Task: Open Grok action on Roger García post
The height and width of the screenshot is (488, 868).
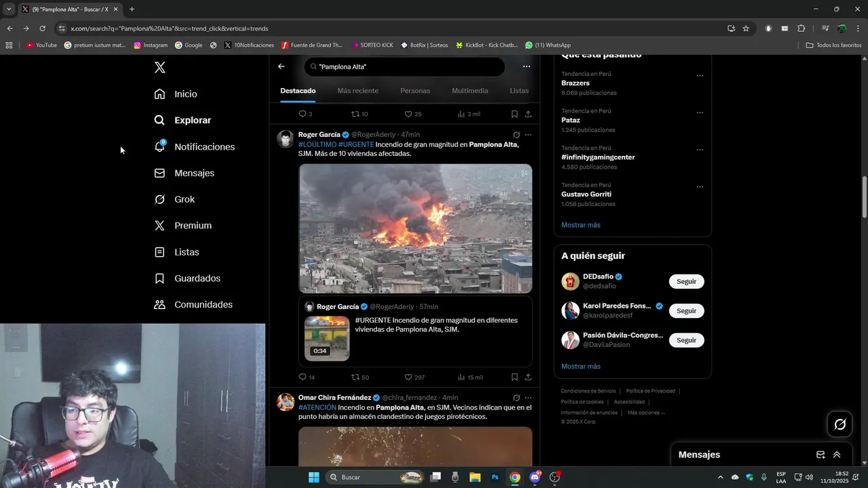Action: pyautogui.click(x=516, y=135)
